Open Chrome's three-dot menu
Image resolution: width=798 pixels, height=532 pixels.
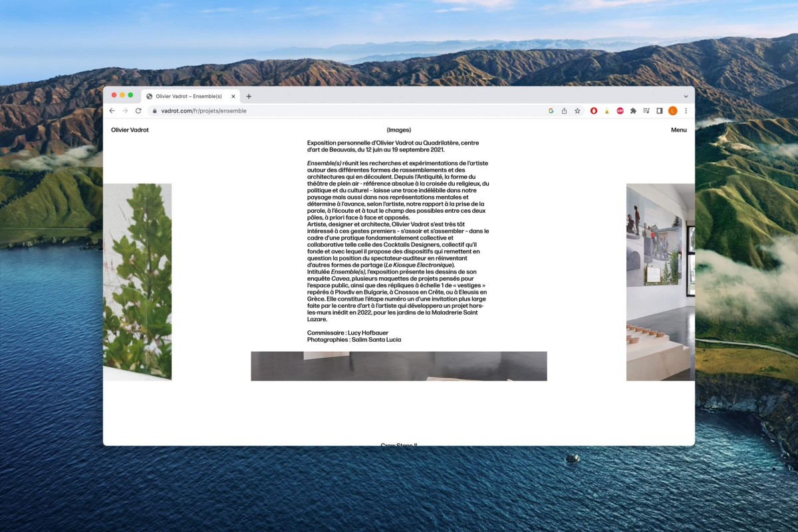(686, 111)
